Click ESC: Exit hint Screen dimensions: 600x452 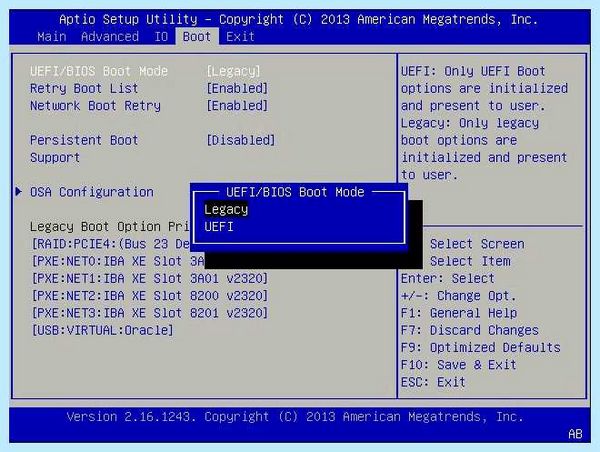433,382
